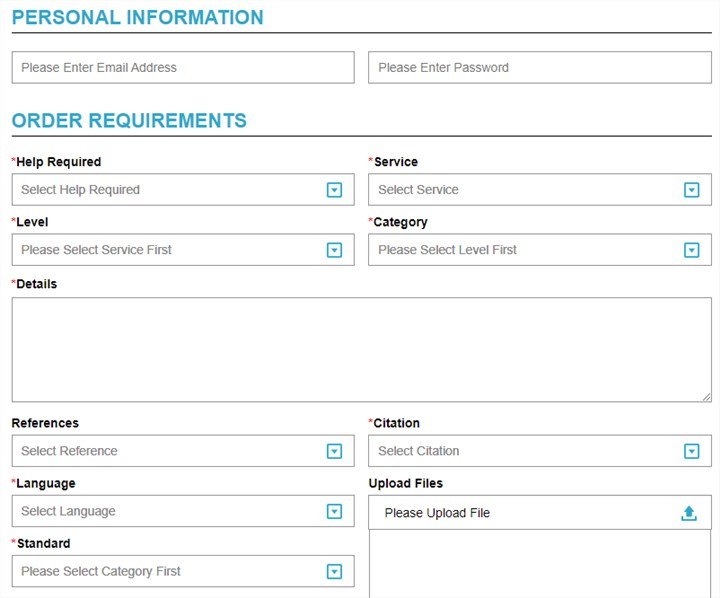Viewport: 720px width, 598px height.
Task: Expand the Select Reference dropdown
Action: tap(183, 451)
